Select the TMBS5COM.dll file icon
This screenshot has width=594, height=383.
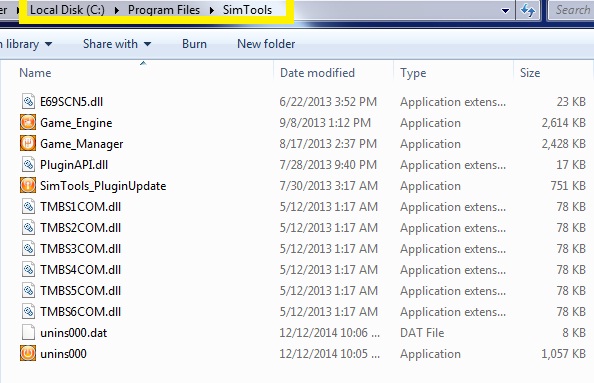[x=28, y=291]
